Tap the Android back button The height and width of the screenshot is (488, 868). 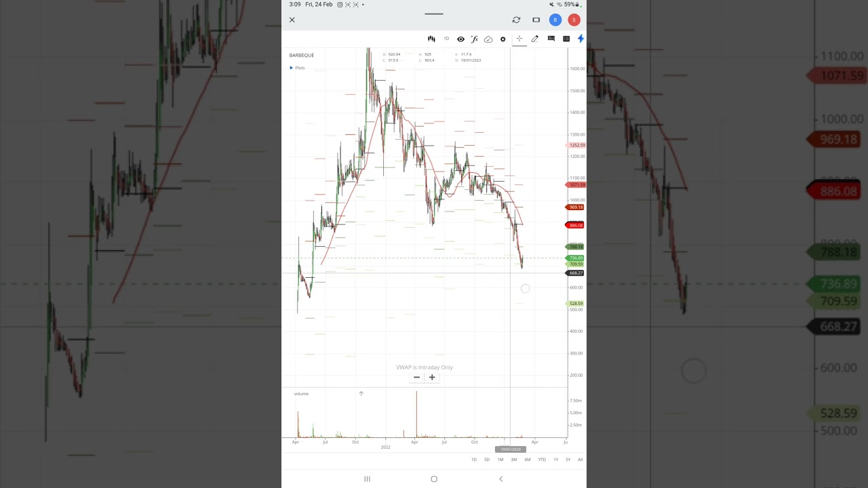click(x=500, y=479)
